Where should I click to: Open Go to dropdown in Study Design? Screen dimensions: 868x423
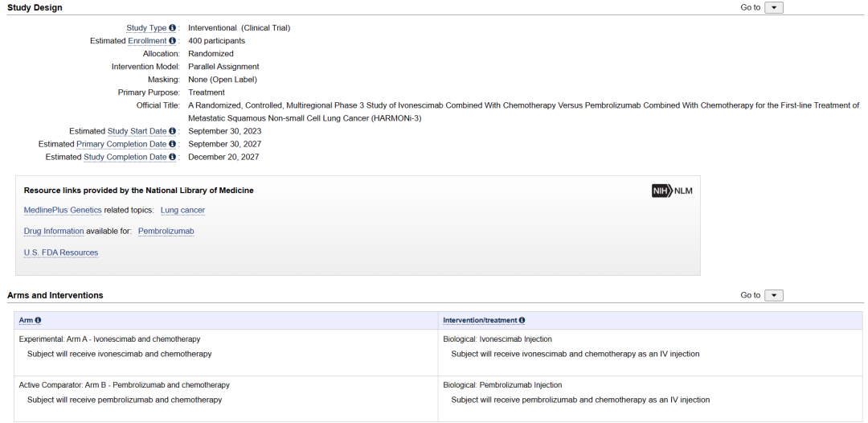773,8
